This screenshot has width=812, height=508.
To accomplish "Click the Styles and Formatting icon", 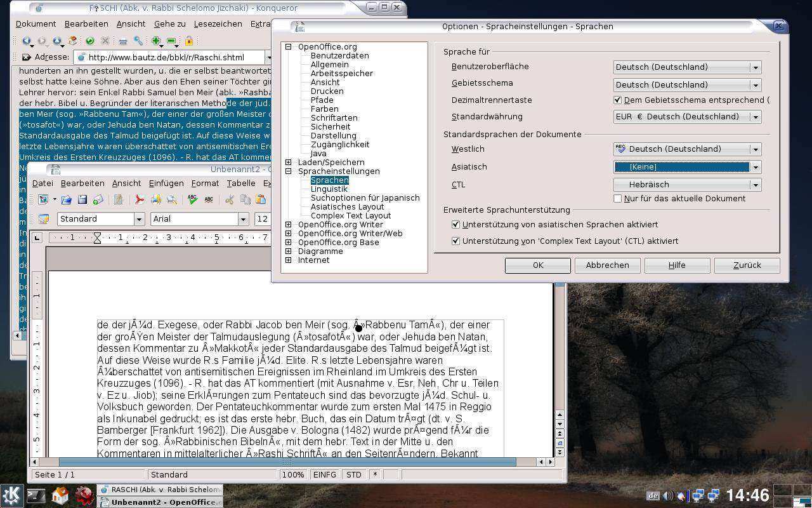I will [x=43, y=219].
